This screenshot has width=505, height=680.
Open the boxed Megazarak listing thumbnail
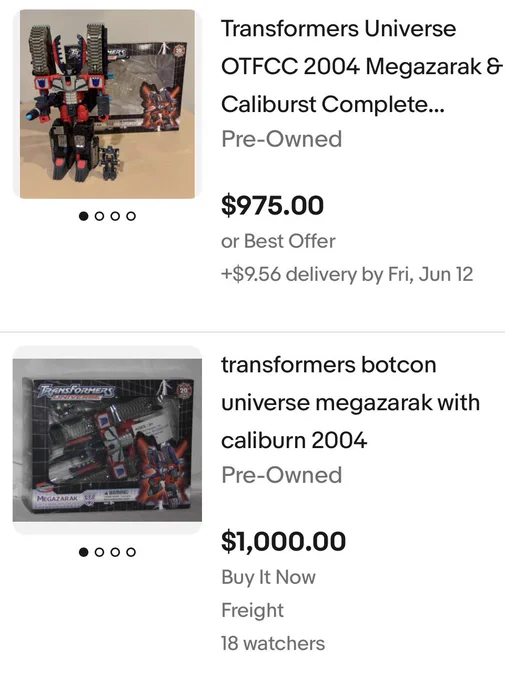click(107, 440)
